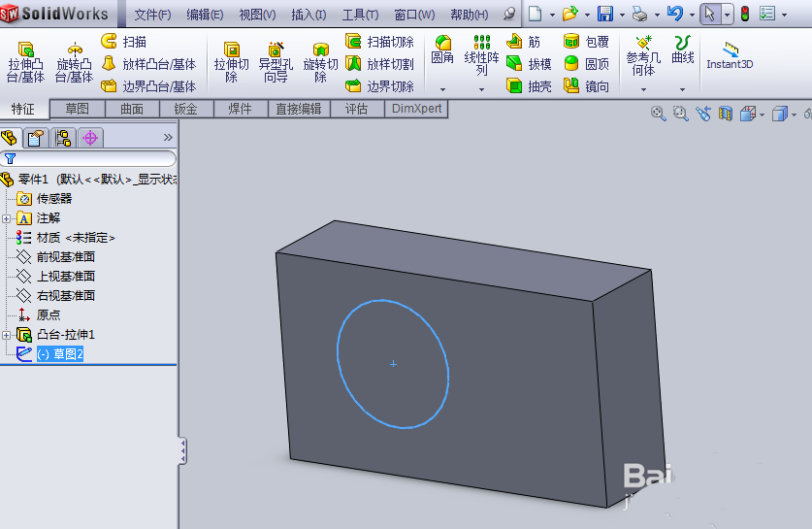
Task: Click the Open file folder icon
Action: click(x=569, y=14)
